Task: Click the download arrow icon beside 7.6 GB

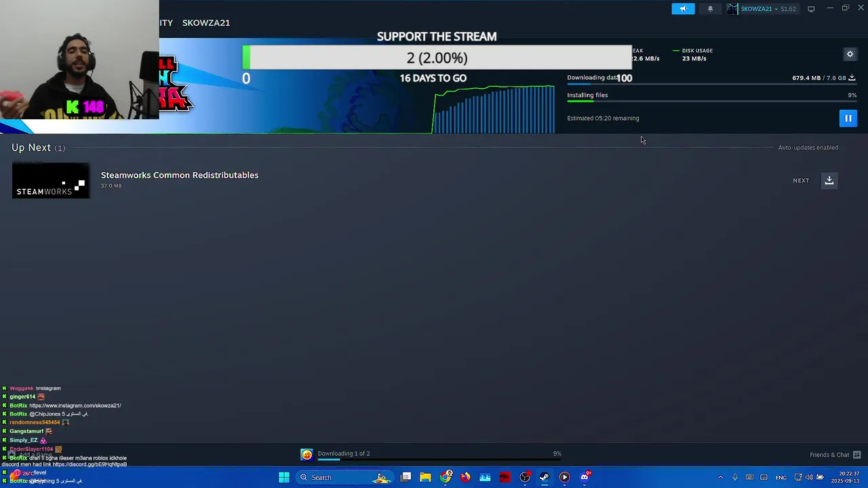Action: [852, 78]
